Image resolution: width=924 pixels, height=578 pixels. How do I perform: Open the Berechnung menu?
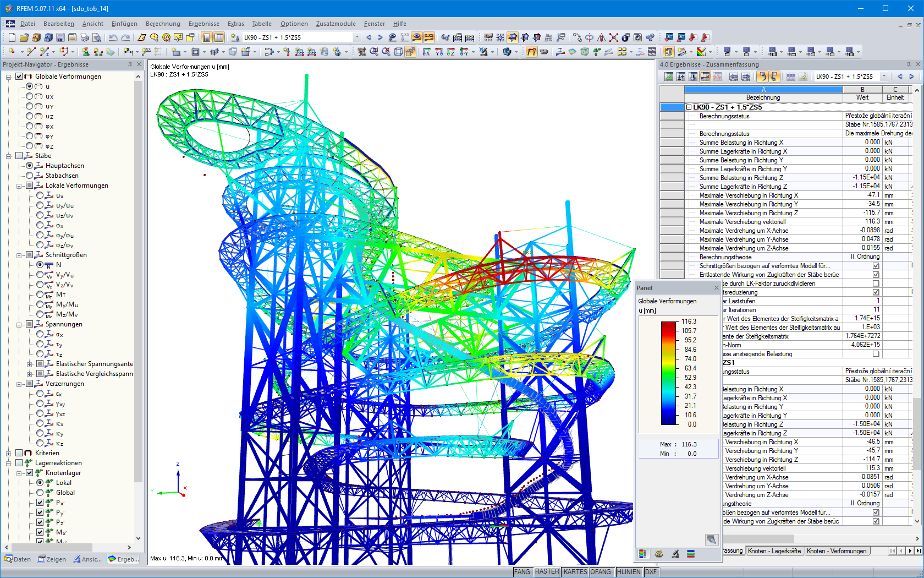(x=163, y=24)
